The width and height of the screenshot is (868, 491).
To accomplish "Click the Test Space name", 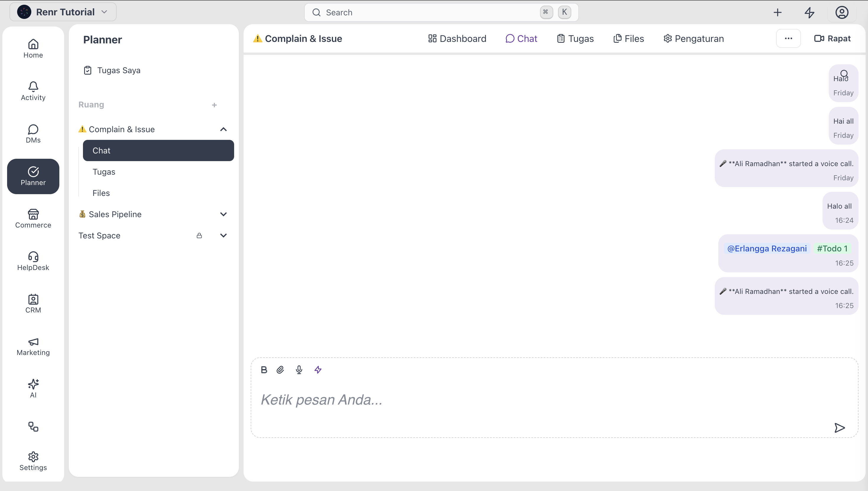I will click(x=99, y=236).
